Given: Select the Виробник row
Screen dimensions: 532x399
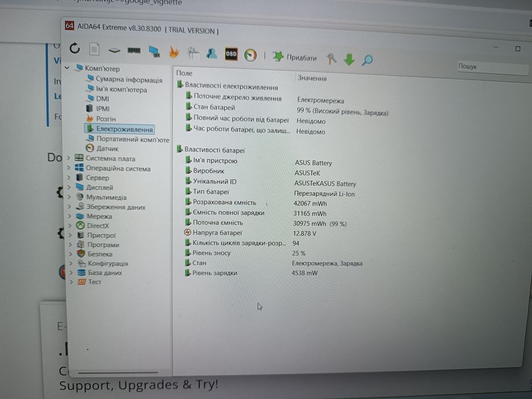Looking at the screenshot, I should [253, 172].
